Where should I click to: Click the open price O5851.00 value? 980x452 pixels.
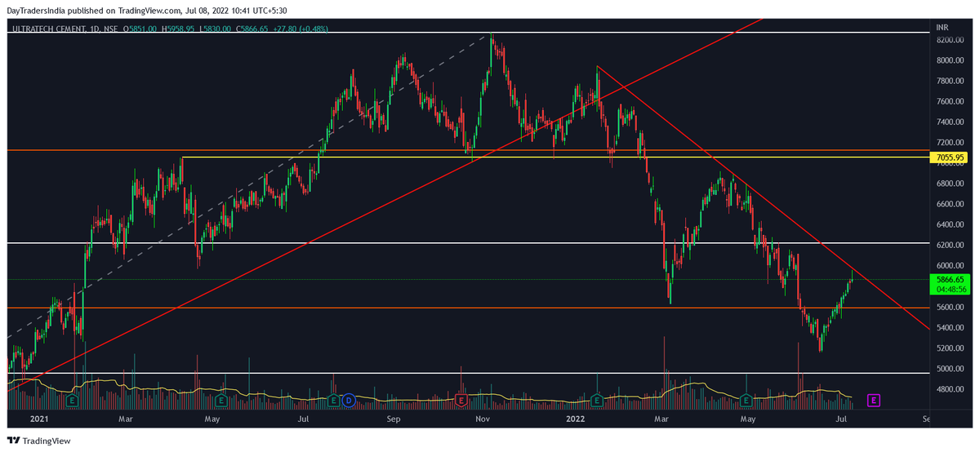click(140, 30)
